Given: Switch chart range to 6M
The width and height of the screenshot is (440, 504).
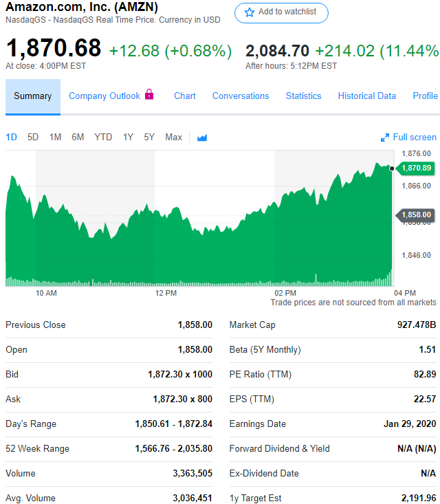Looking at the screenshot, I should click(78, 138).
